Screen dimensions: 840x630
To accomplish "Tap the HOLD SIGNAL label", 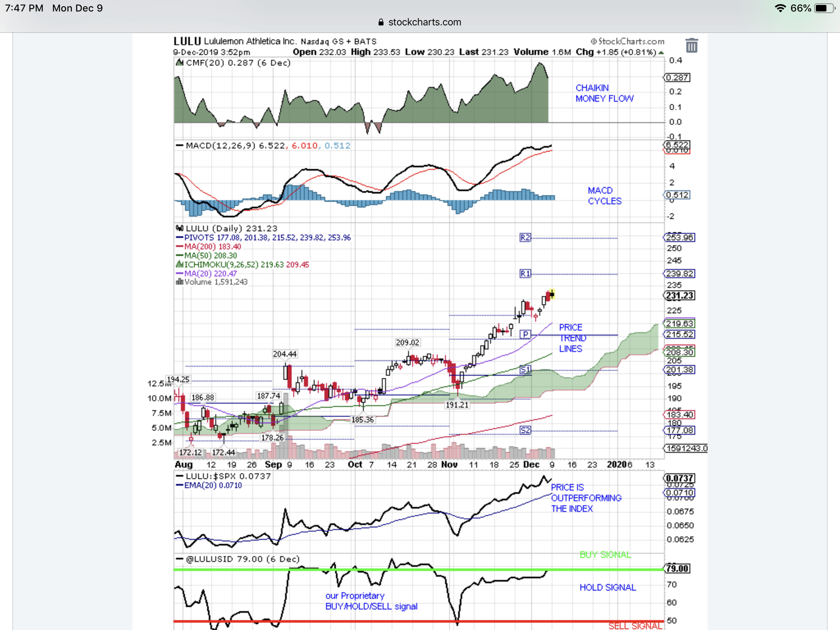I will tap(608, 587).
